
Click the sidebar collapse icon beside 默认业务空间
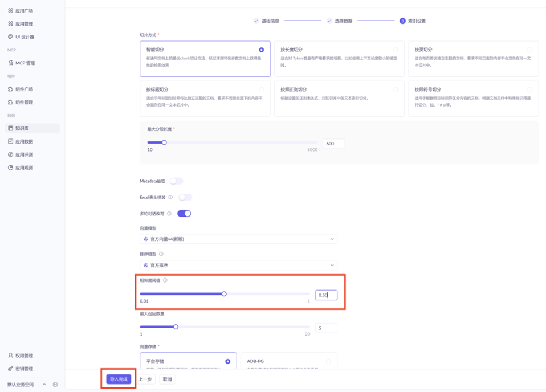coord(55,385)
